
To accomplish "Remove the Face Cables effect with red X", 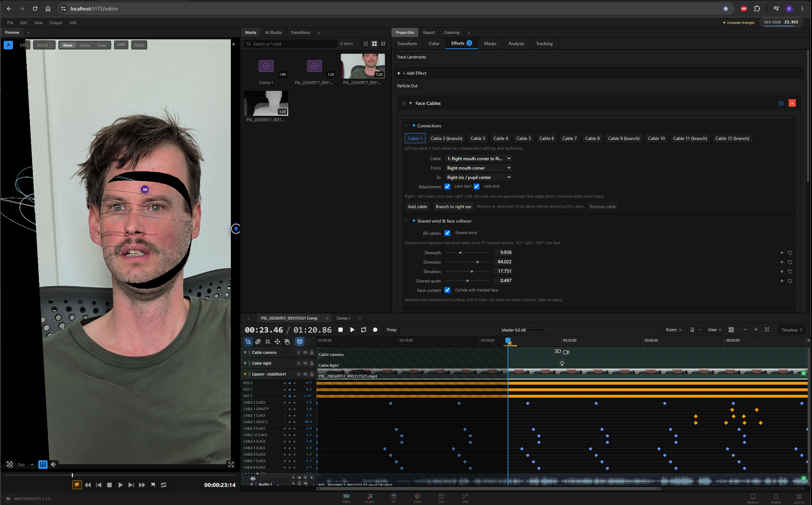I will point(792,103).
